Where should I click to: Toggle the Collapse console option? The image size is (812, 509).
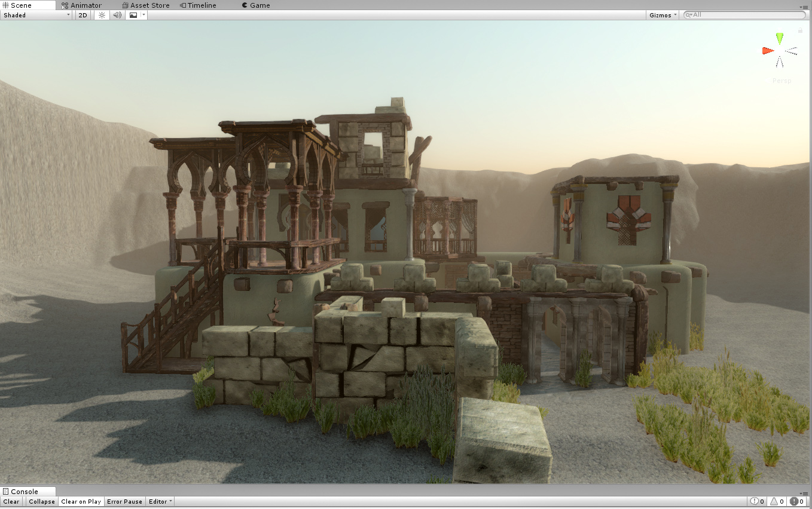point(42,502)
